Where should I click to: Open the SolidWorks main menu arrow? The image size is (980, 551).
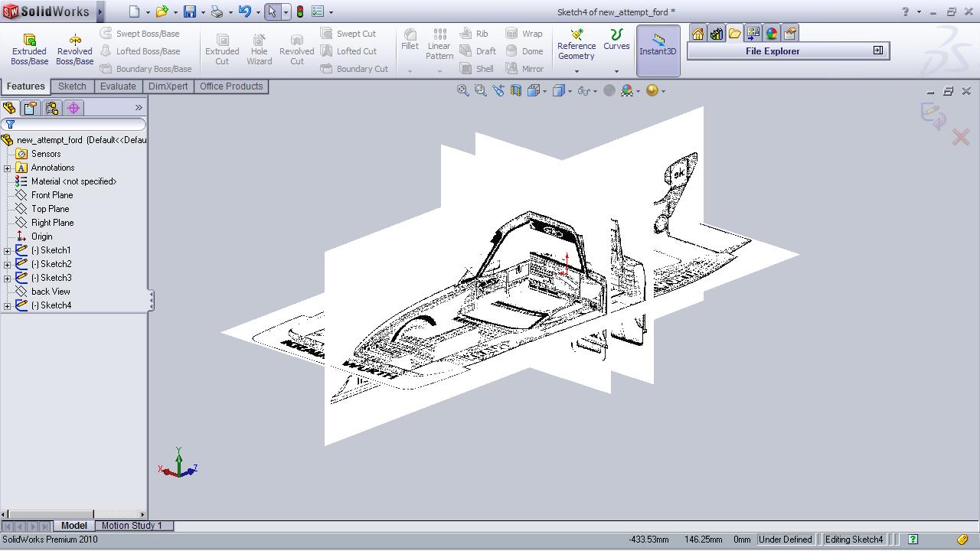pyautogui.click(x=100, y=11)
